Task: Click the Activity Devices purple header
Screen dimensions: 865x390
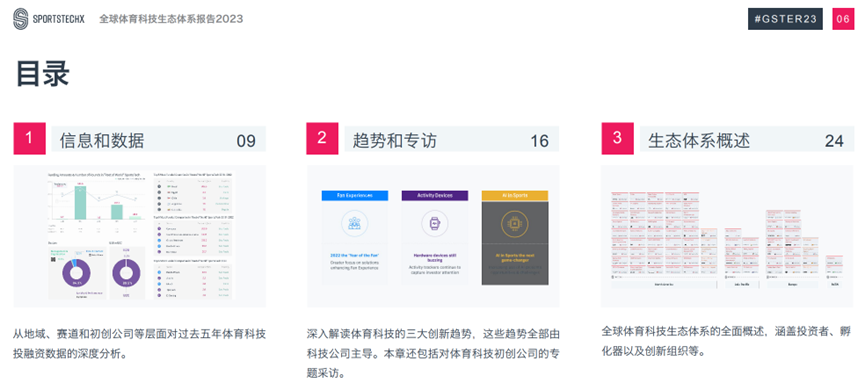Action: coord(435,195)
